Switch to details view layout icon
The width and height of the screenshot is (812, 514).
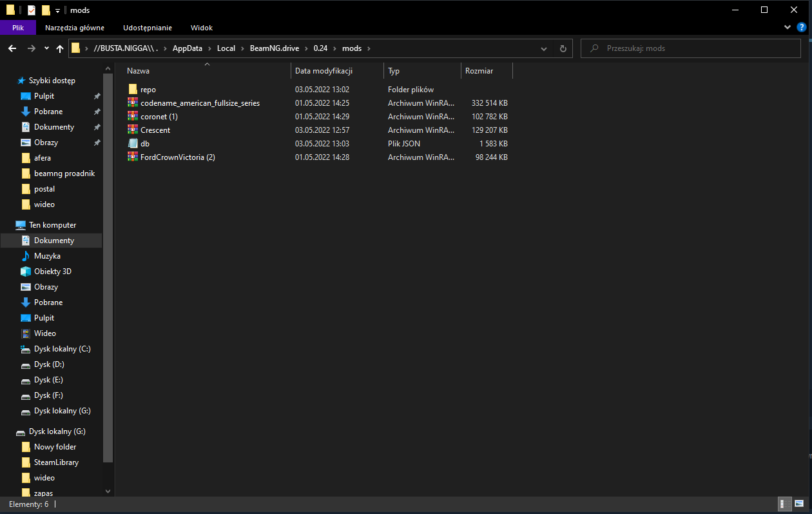[786, 504]
